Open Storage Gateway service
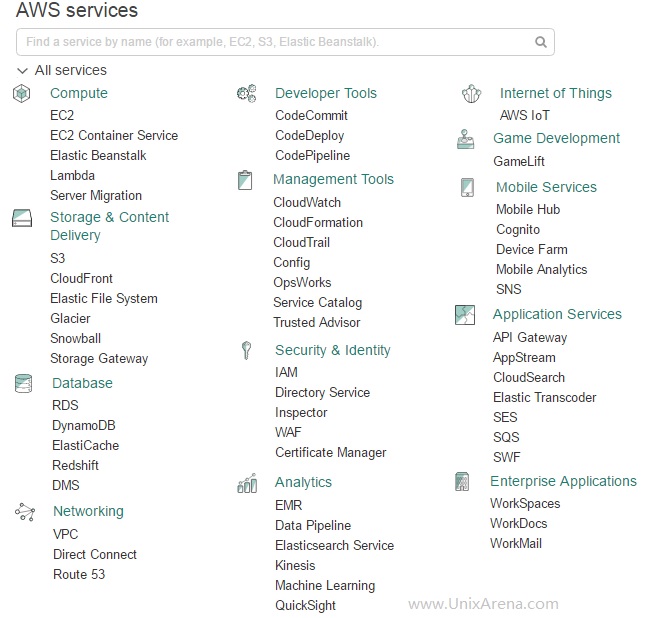 tap(99, 359)
